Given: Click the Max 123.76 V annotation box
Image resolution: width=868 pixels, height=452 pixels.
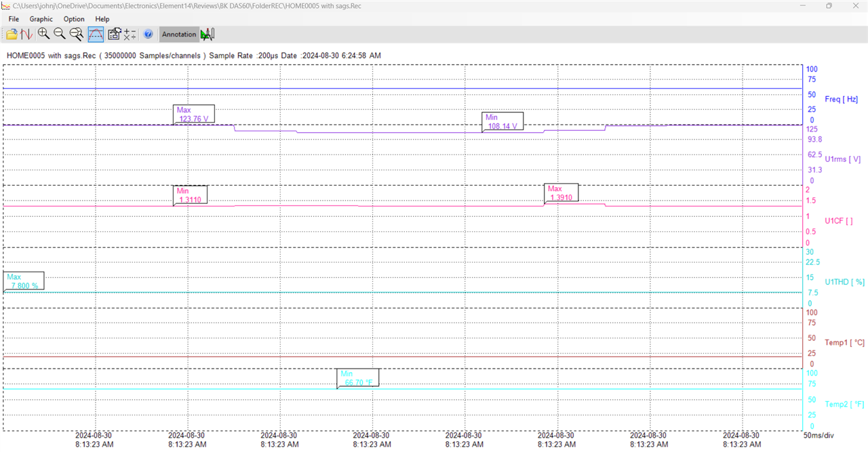Looking at the screenshot, I should coord(194,114).
